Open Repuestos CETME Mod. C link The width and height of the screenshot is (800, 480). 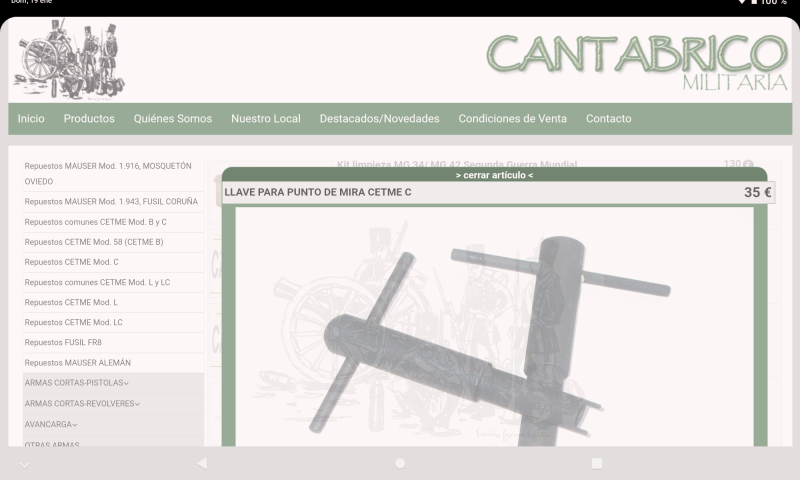tap(71, 262)
